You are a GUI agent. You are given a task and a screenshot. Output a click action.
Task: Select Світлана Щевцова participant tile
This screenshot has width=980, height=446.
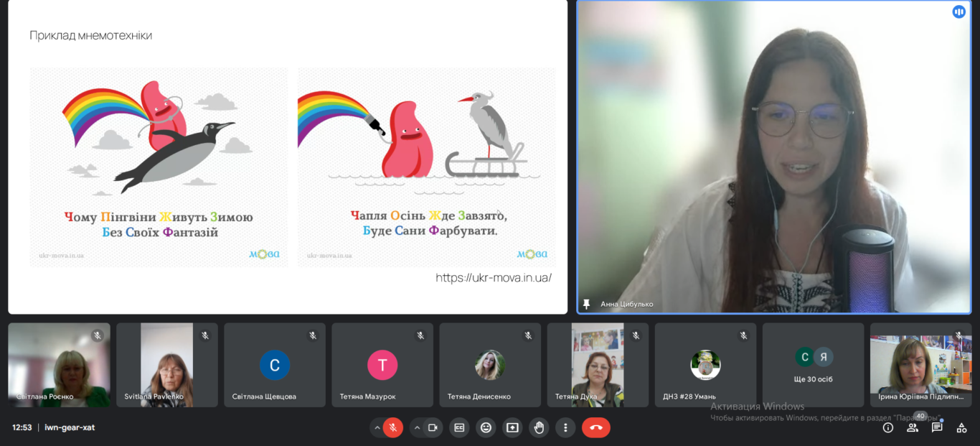275,365
